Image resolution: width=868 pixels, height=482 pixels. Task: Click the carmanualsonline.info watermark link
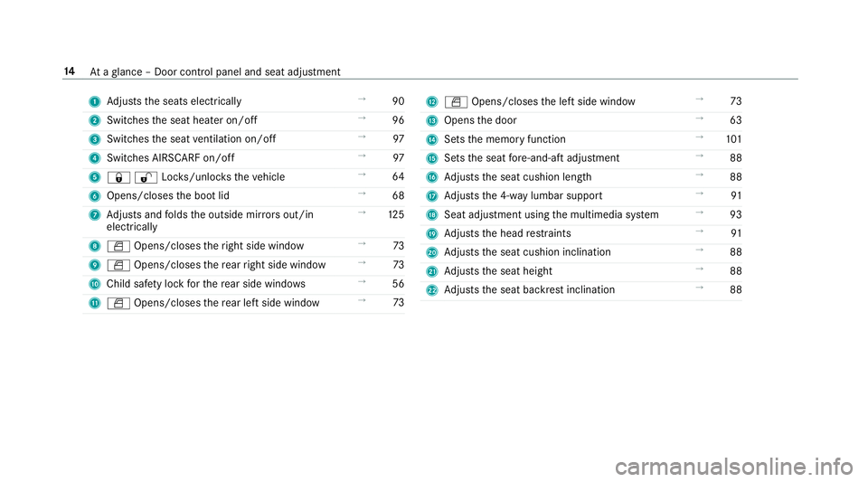point(734,467)
